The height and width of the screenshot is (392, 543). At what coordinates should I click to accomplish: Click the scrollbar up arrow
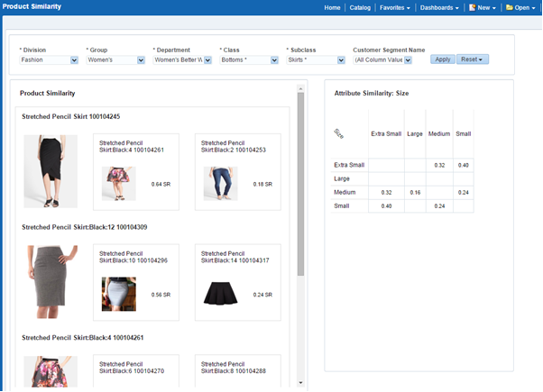pyautogui.click(x=300, y=89)
